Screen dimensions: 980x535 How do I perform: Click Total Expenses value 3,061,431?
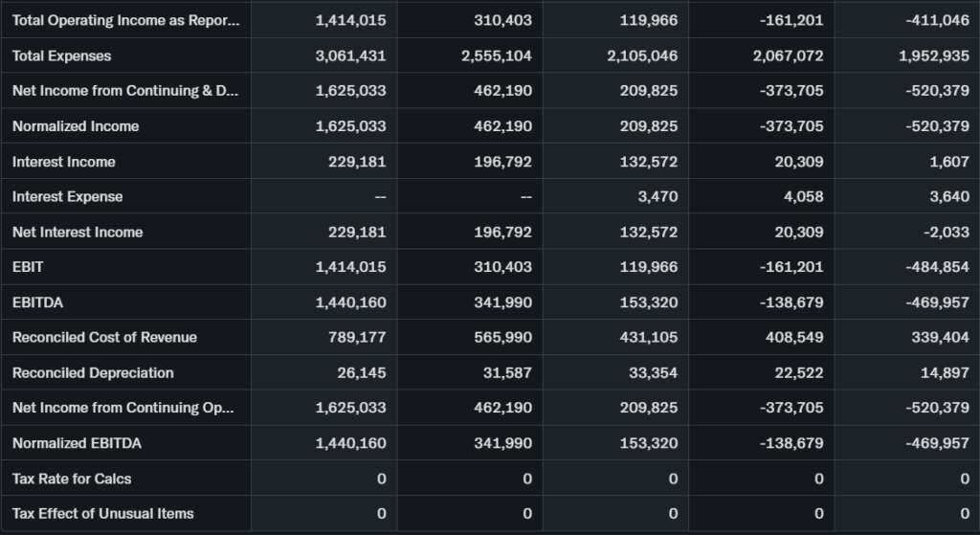(350, 56)
